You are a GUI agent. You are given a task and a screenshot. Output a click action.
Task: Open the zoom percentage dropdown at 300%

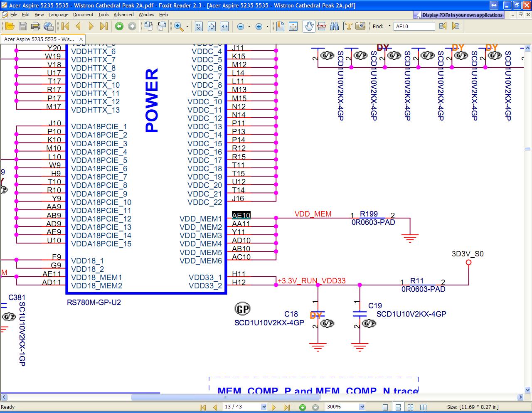tap(362, 407)
